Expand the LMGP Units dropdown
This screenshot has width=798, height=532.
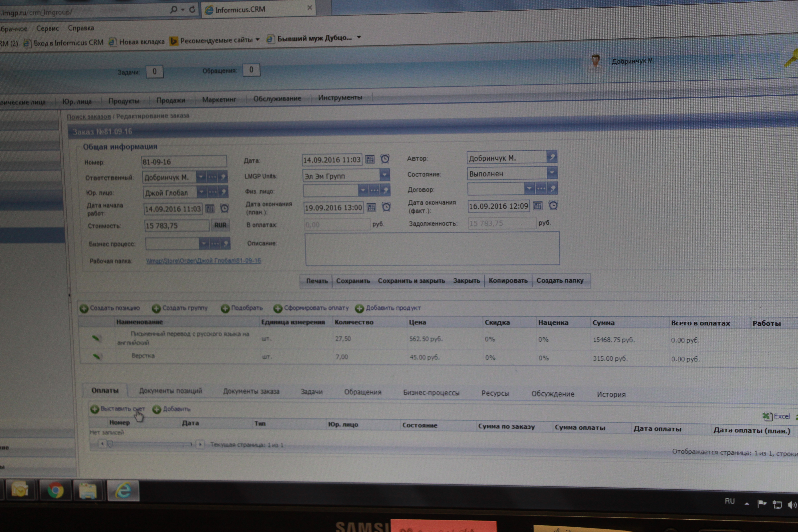click(x=384, y=175)
